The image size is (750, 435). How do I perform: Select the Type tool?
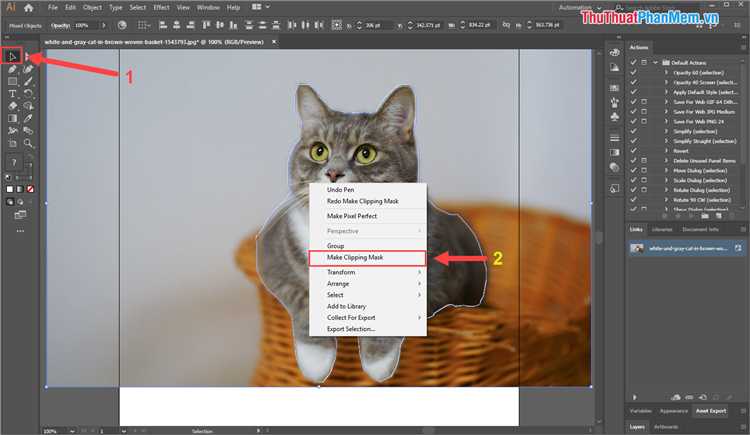(x=13, y=93)
